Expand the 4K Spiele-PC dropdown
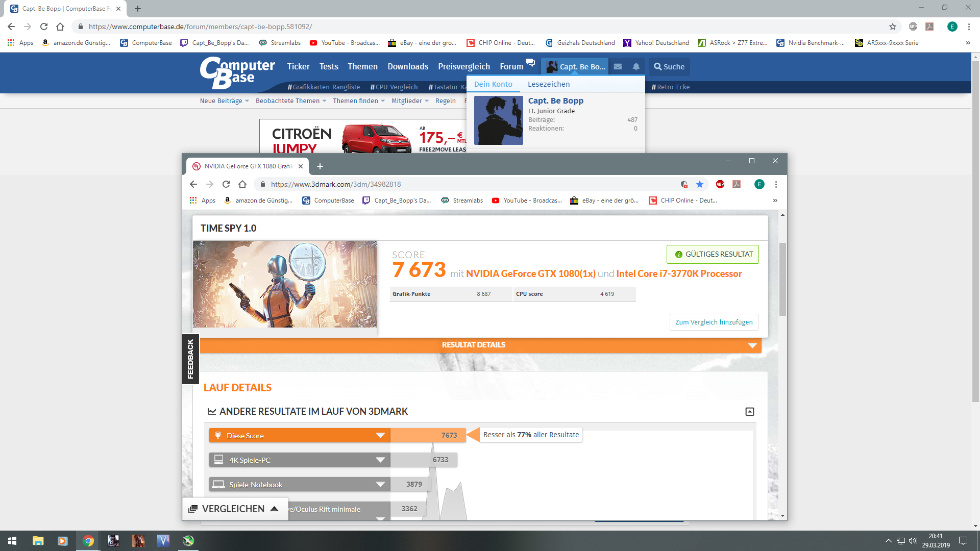This screenshot has height=551, width=980. point(380,460)
